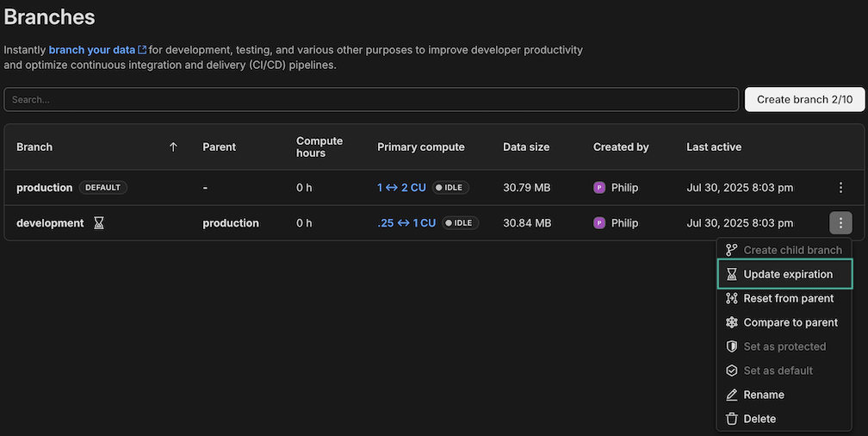Click Delete in the branch menu

[759, 419]
